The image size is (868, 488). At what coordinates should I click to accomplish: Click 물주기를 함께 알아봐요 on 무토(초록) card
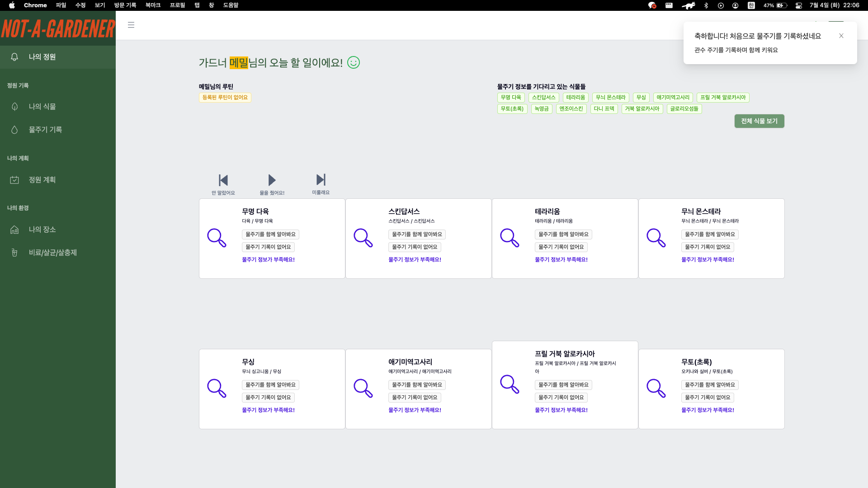click(710, 385)
